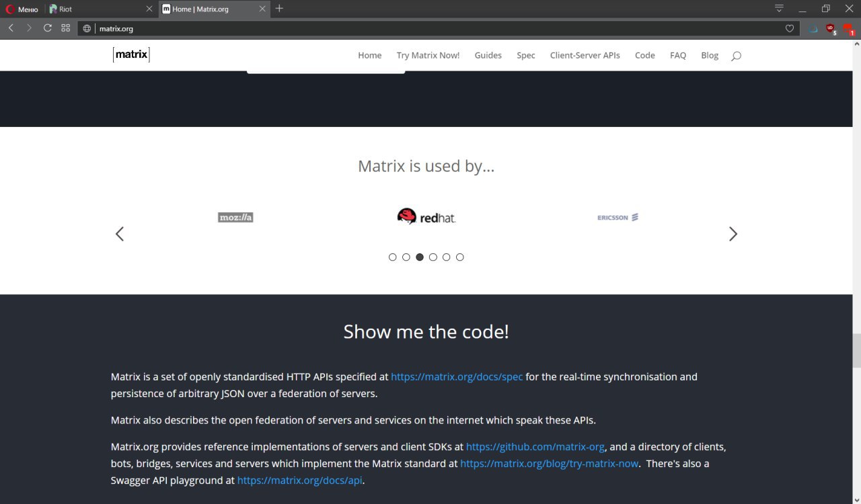Open the Speed Dial start page grid

(65, 28)
